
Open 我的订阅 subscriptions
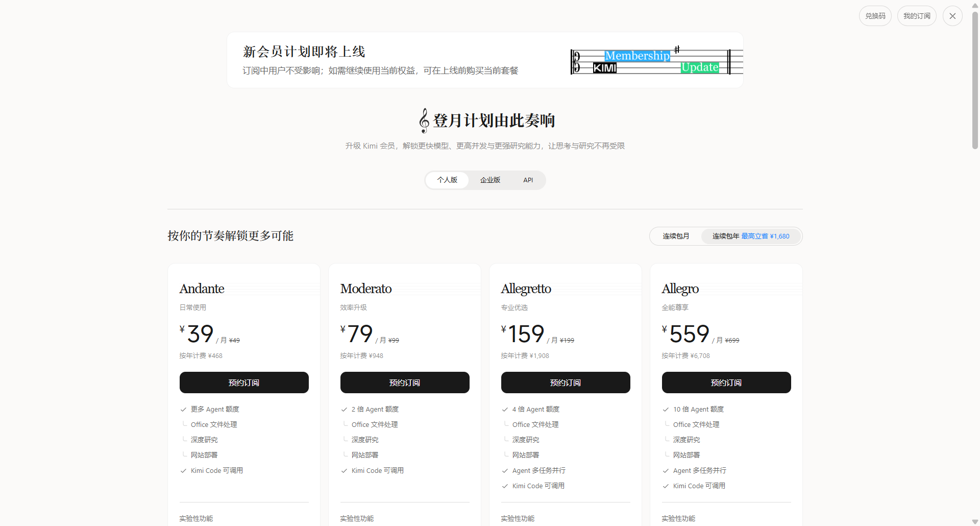(917, 16)
